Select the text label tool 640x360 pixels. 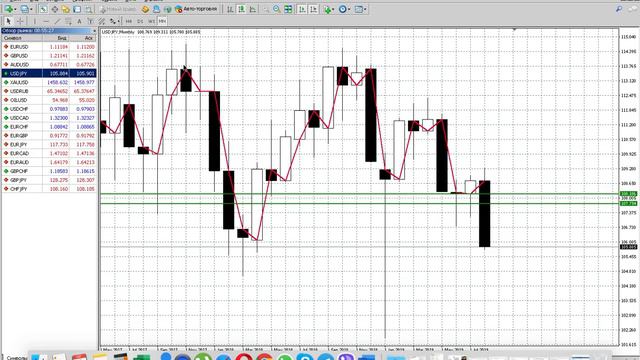pyautogui.click(x=90, y=21)
